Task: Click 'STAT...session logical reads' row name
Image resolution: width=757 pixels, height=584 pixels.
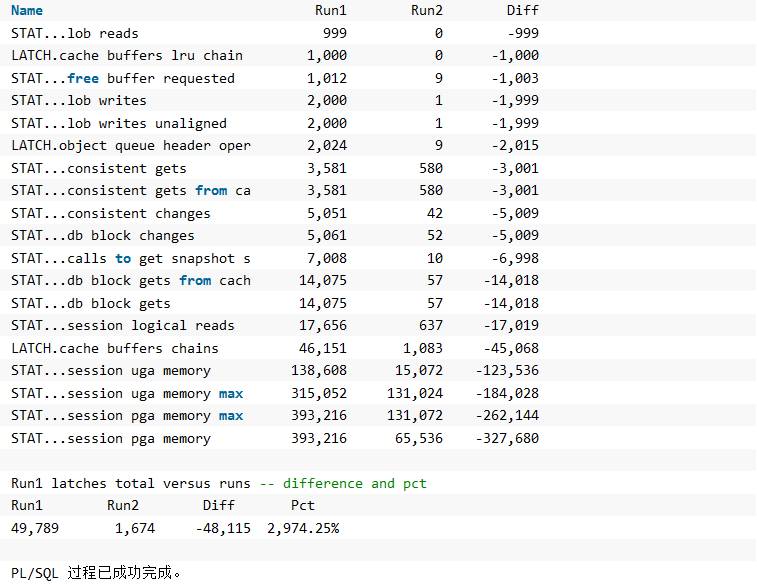Action: [123, 326]
